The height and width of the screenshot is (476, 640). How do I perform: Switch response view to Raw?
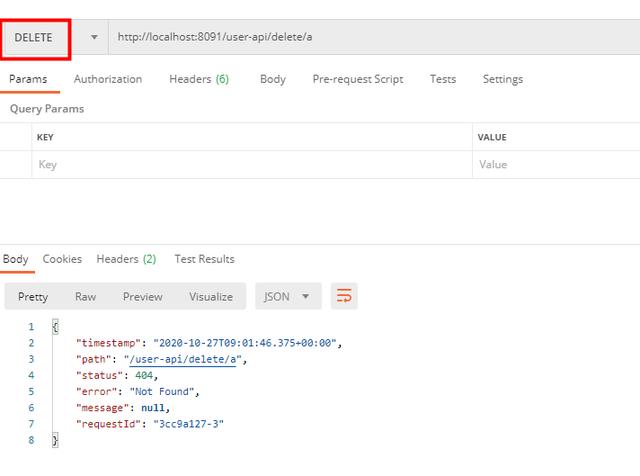[x=85, y=297]
